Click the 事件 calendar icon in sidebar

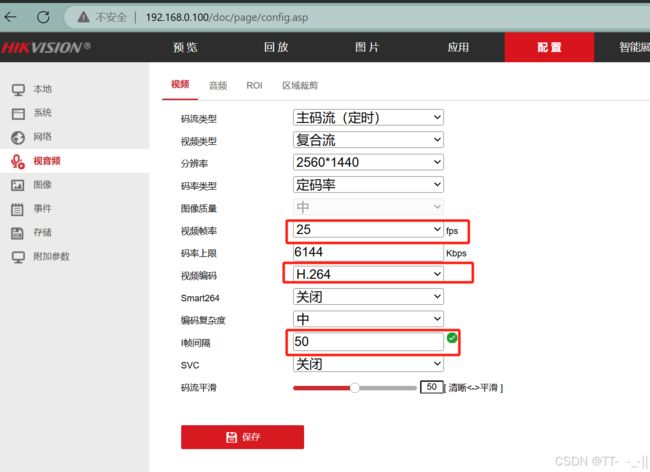tap(17, 209)
